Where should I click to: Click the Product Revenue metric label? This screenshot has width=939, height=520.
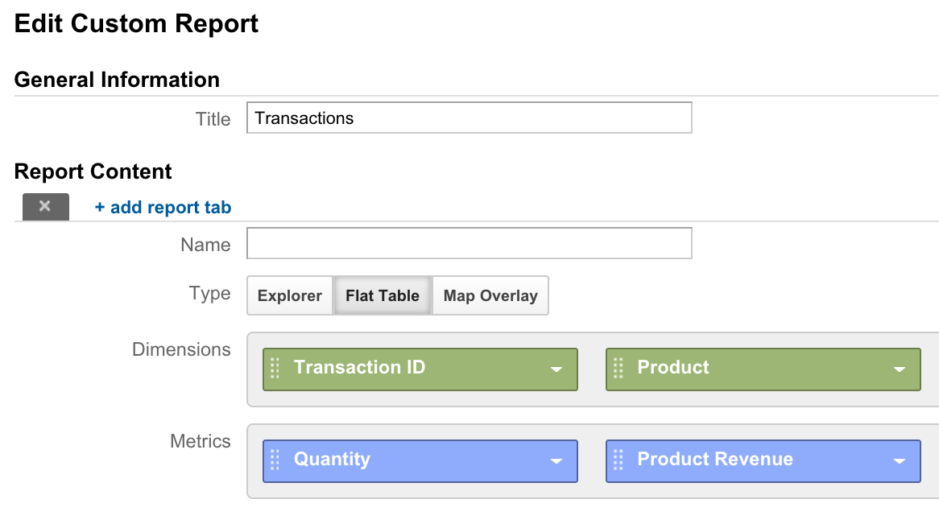715,459
